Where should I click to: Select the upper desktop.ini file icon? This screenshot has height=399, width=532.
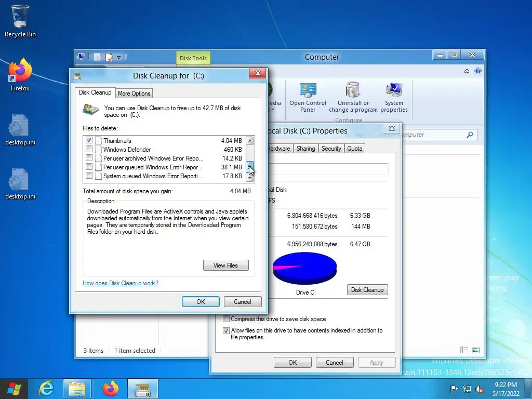pyautogui.click(x=20, y=130)
